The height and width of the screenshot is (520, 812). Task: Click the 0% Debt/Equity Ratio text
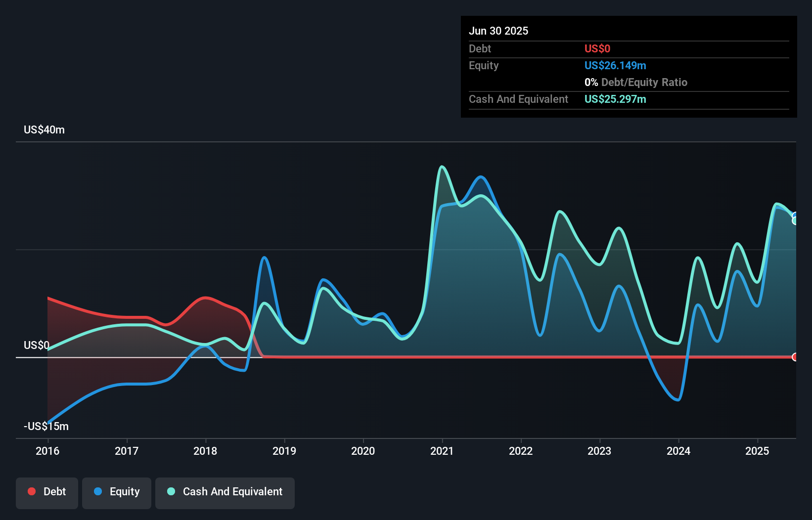[636, 82]
